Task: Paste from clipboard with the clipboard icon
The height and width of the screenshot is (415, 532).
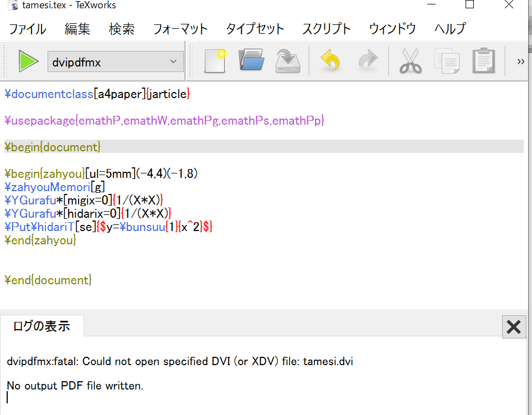Action: 484,61
